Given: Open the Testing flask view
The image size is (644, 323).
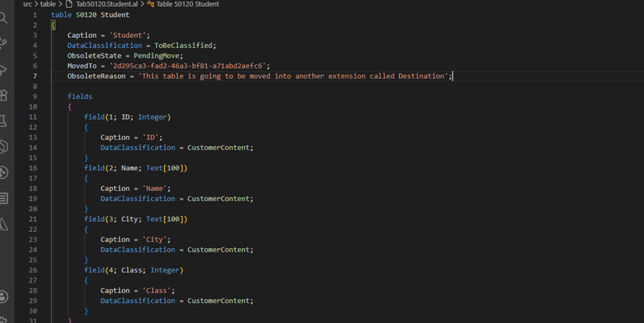Looking at the screenshot, I should (x=4, y=121).
